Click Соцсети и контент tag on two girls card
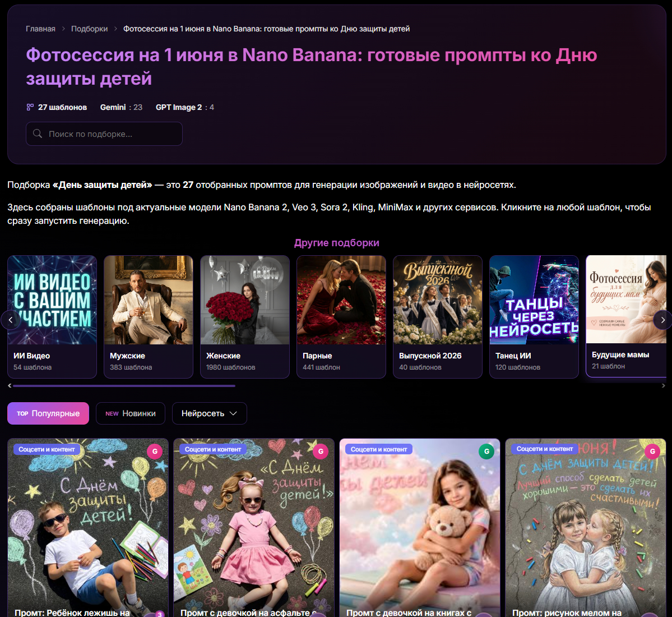Image resolution: width=672 pixels, height=617 pixels. pyautogui.click(x=545, y=449)
